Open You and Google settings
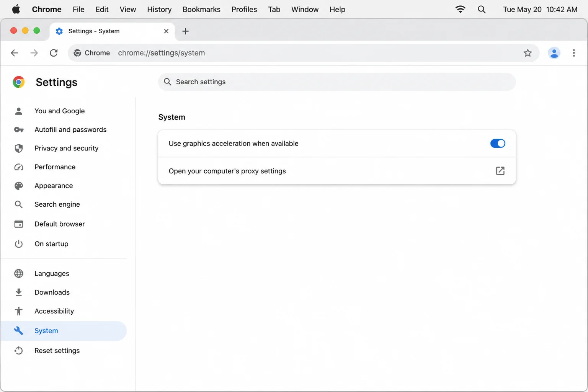588x392 pixels. pyautogui.click(x=64, y=111)
